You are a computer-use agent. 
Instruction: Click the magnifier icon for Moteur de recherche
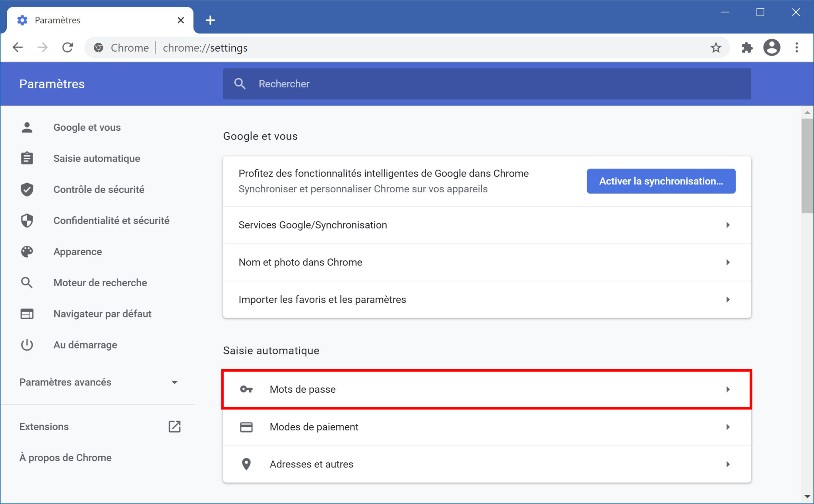(27, 283)
